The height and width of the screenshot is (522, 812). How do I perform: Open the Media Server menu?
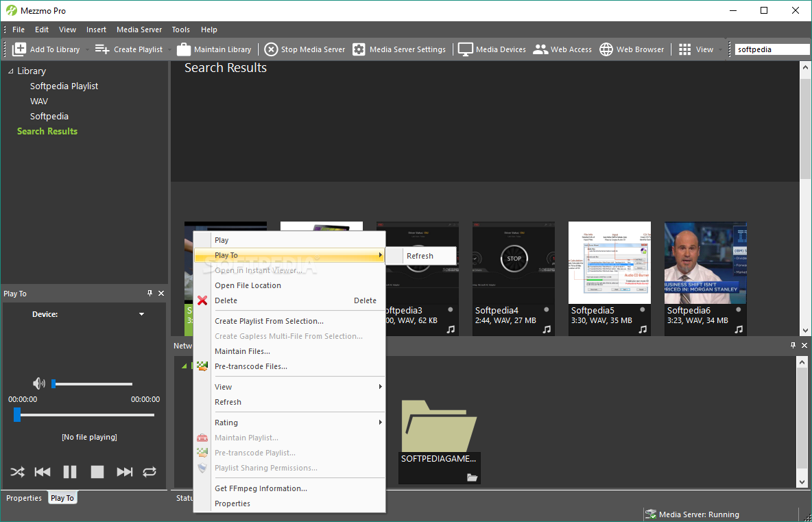(x=139, y=29)
